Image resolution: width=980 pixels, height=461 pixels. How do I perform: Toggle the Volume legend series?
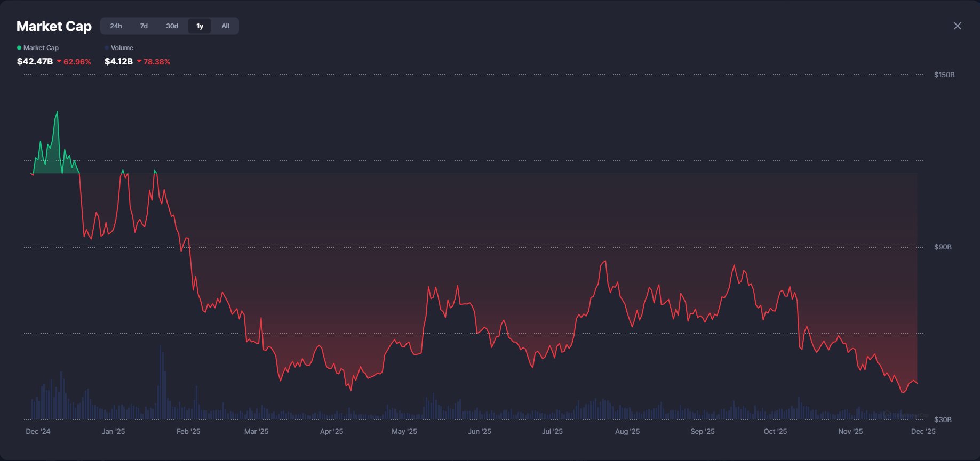[x=122, y=48]
